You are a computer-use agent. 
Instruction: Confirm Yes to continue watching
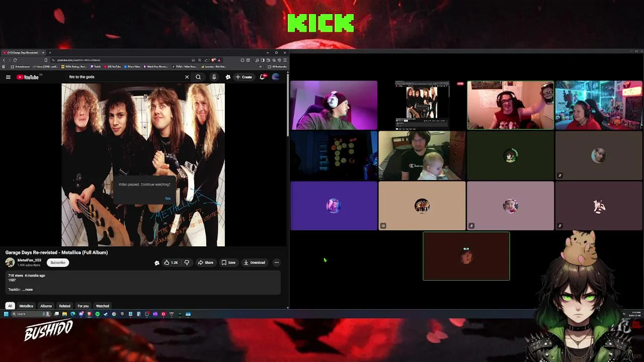[168, 198]
